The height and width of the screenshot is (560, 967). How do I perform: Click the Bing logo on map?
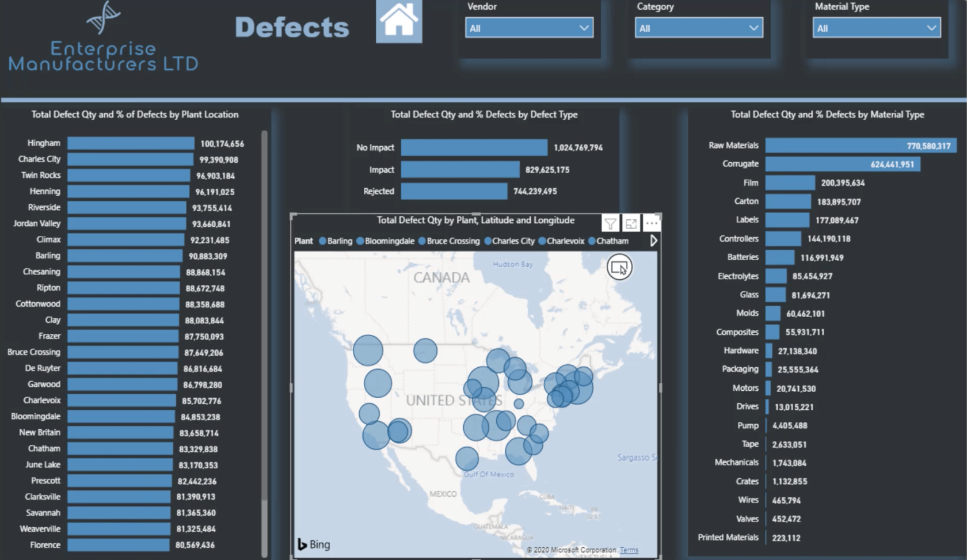coord(314,544)
